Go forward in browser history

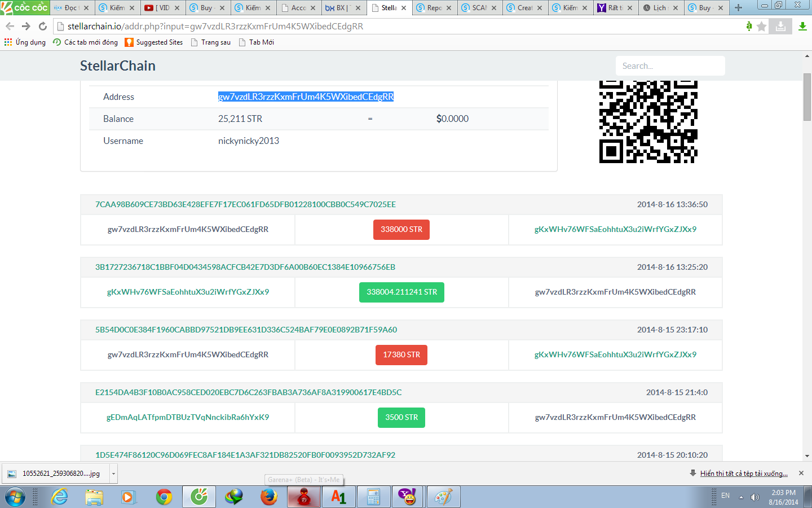[x=26, y=27]
